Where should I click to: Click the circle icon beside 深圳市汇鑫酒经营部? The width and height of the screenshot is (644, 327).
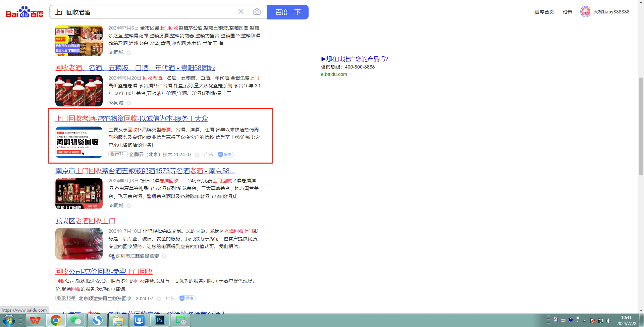(164, 256)
